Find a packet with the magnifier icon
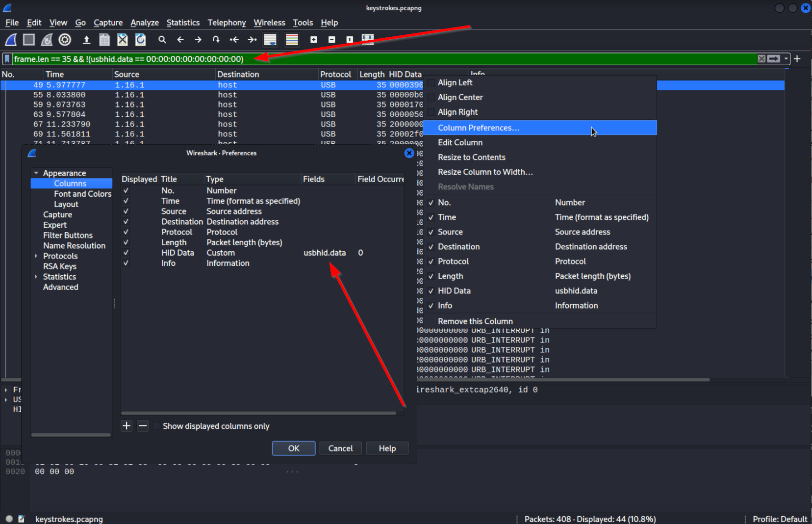 pyautogui.click(x=162, y=40)
